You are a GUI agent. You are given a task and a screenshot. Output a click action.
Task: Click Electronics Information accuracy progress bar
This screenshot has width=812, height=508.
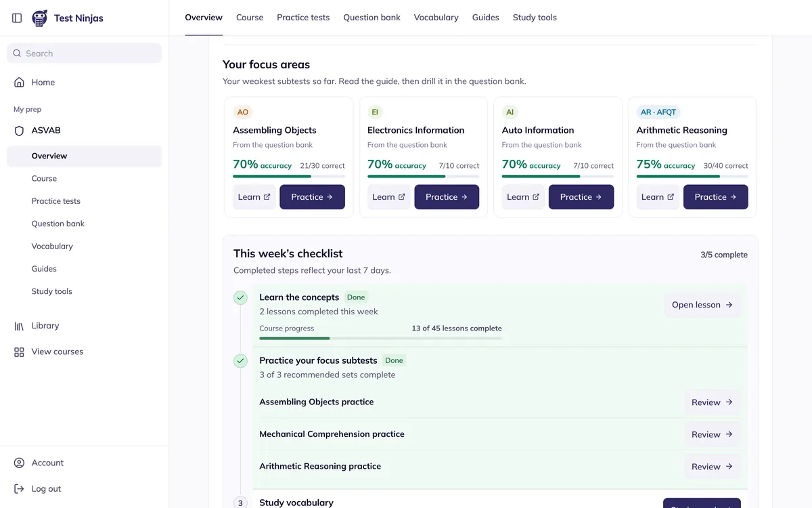[423, 176]
